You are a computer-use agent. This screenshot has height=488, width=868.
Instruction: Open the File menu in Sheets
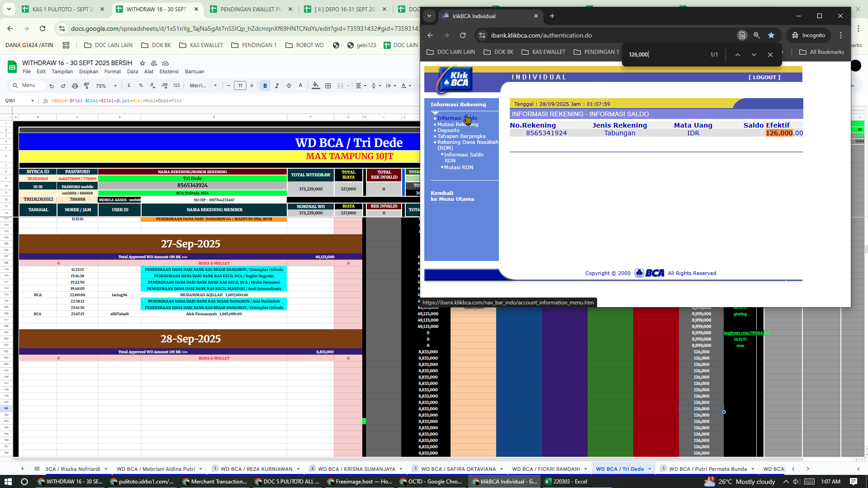pos(27,71)
